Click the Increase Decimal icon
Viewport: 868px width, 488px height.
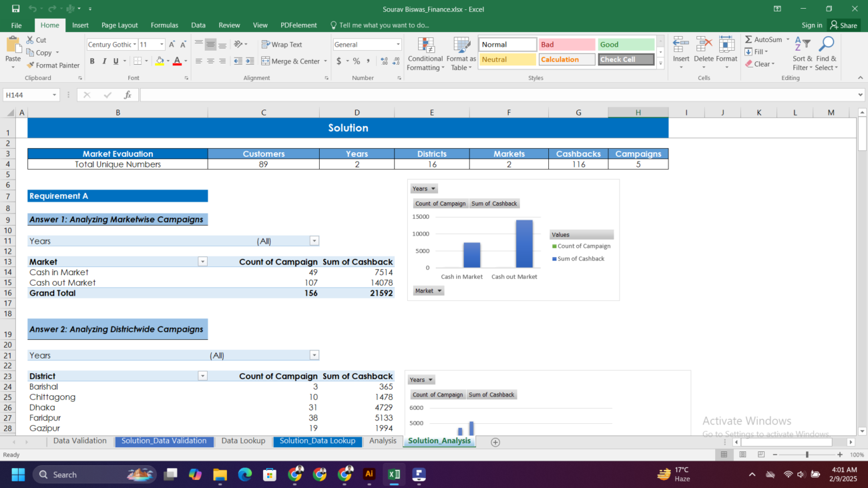pyautogui.click(x=385, y=61)
